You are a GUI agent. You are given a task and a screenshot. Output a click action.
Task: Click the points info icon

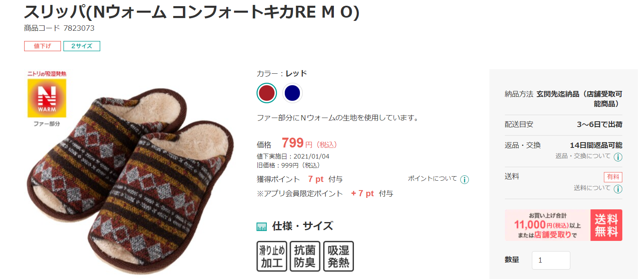click(464, 179)
